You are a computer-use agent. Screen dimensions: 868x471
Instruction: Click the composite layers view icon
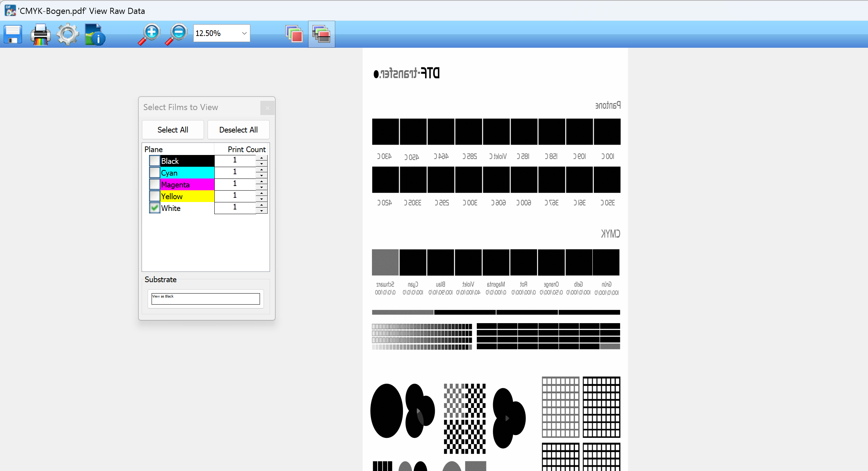pyautogui.click(x=294, y=34)
